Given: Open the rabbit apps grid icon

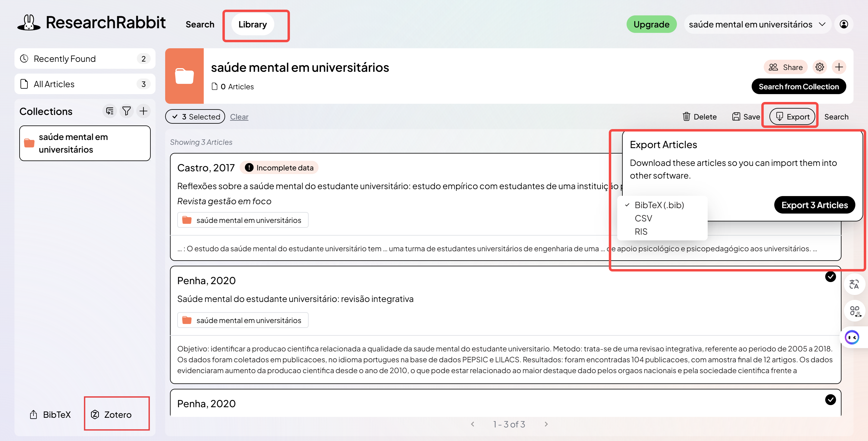Looking at the screenshot, I should (x=855, y=311).
